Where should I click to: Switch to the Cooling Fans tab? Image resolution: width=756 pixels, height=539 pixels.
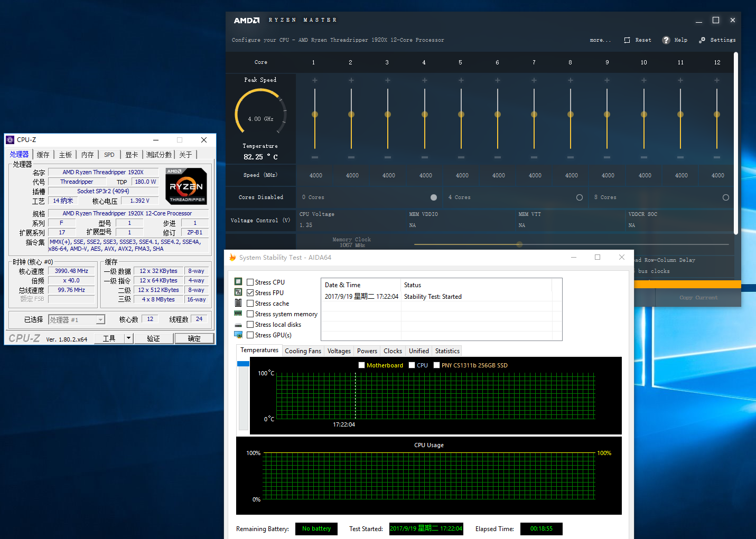click(x=303, y=351)
